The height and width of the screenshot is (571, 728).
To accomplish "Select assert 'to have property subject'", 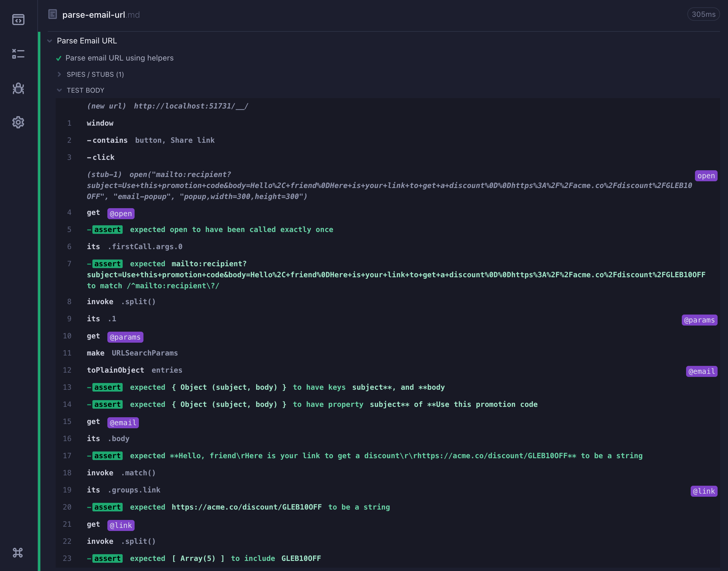I will click(388, 404).
